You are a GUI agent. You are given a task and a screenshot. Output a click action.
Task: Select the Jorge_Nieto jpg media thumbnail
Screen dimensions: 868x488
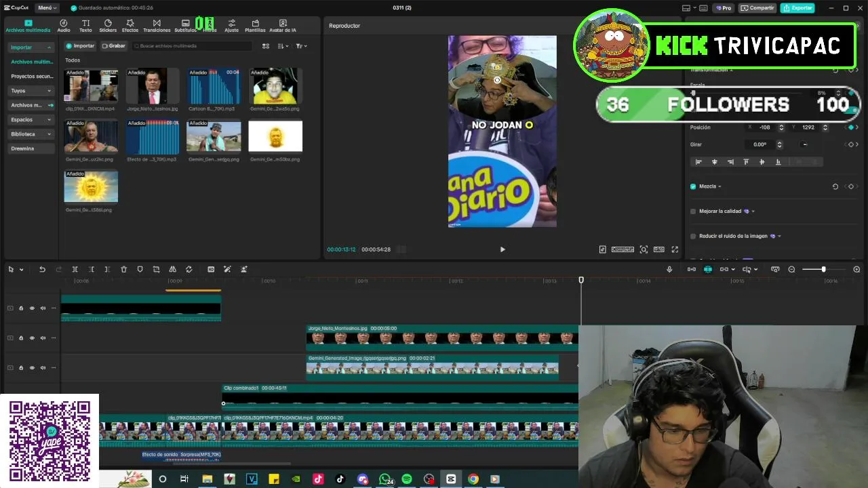tap(152, 85)
